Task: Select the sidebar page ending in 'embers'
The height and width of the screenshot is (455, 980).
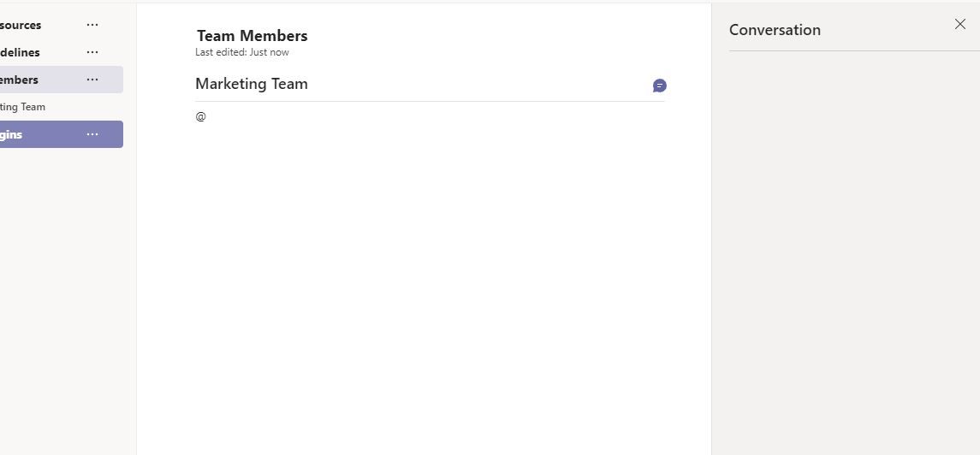Action: tap(21, 80)
